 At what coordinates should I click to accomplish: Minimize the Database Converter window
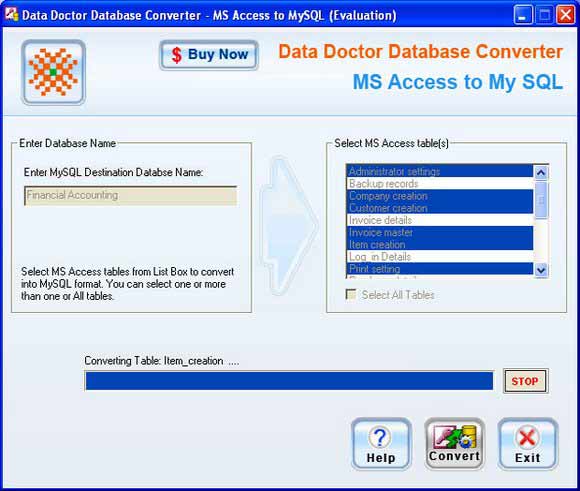[523, 15]
